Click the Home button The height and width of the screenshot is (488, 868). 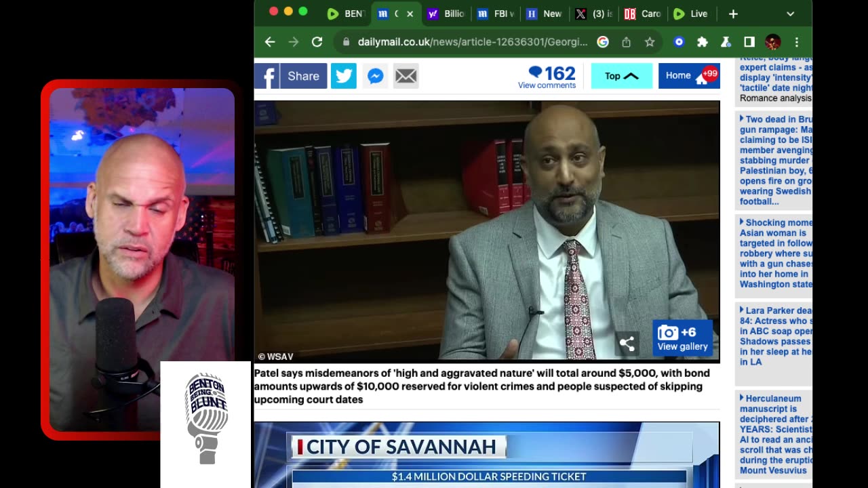point(688,76)
